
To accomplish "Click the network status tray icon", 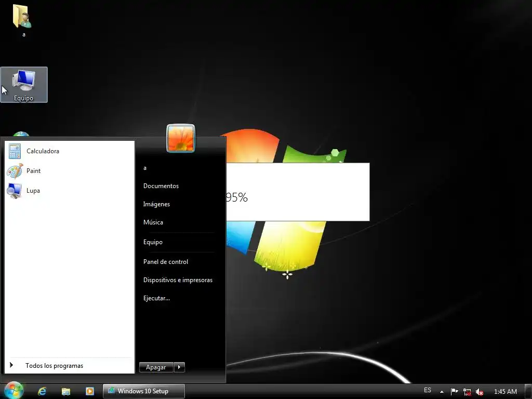I will coord(467,392).
